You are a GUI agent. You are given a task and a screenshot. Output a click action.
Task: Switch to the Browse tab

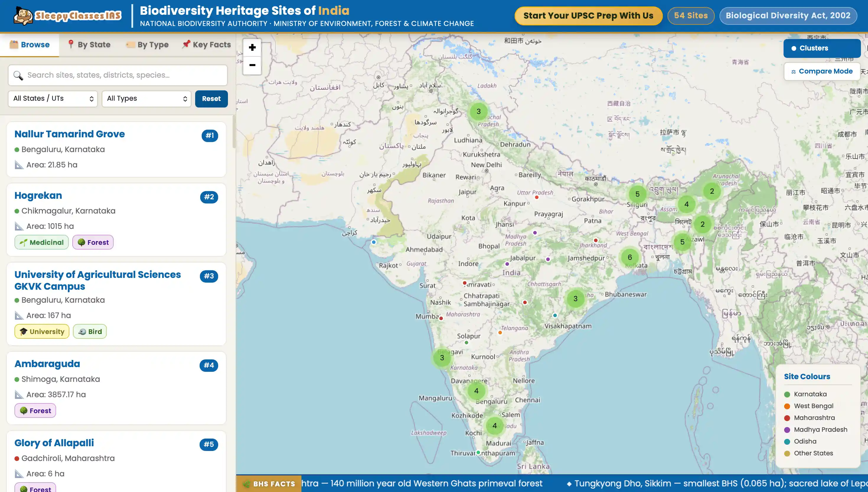pyautogui.click(x=30, y=45)
